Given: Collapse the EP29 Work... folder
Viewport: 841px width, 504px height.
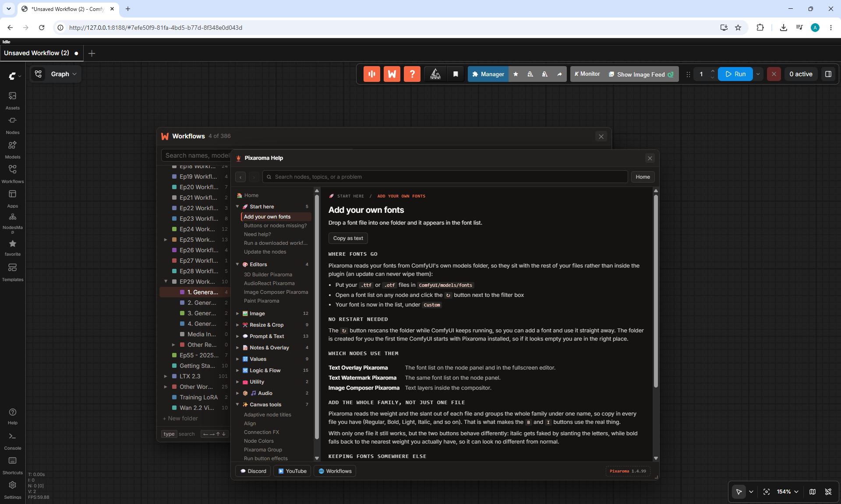Looking at the screenshot, I should [x=166, y=282].
